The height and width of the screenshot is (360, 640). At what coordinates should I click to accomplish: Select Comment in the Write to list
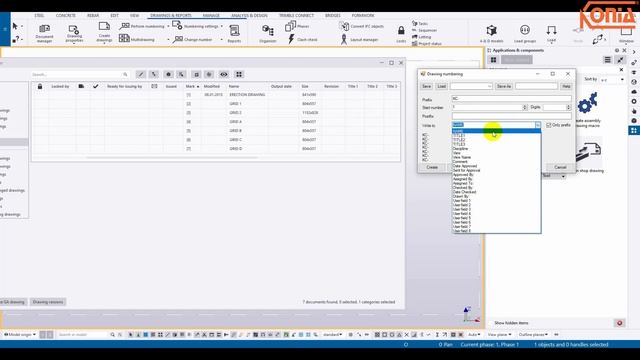coord(496,162)
